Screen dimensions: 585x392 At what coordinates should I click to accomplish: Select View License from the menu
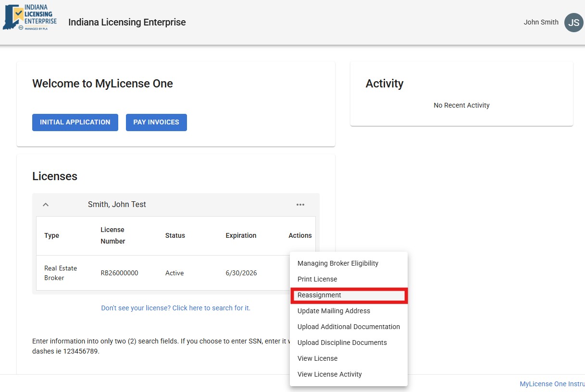click(x=317, y=358)
